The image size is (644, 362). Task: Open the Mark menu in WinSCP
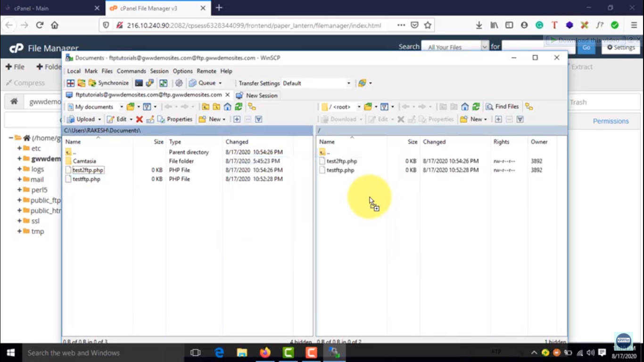91,71
